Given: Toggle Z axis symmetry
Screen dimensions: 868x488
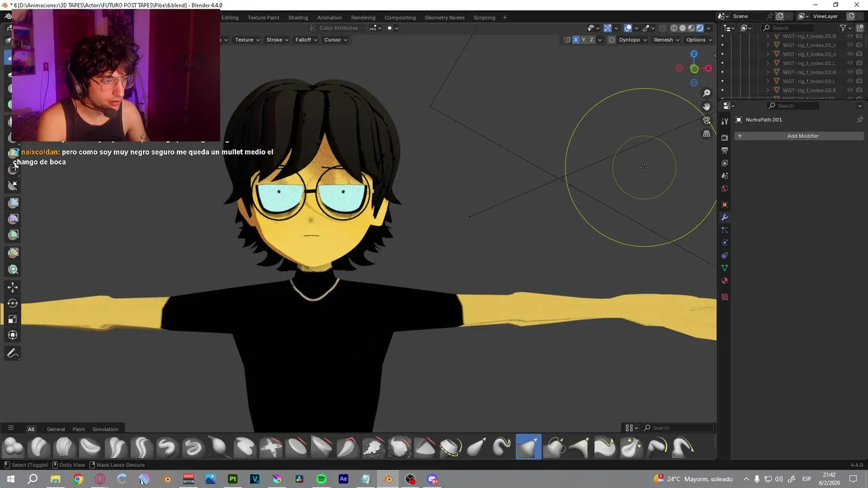Looking at the screenshot, I should [x=591, y=40].
